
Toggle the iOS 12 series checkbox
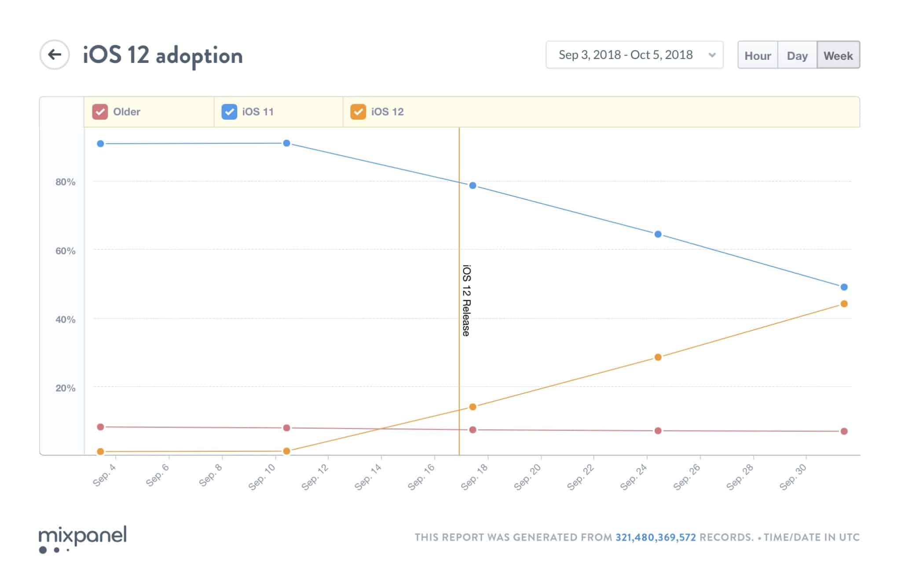[x=358, y=112]
